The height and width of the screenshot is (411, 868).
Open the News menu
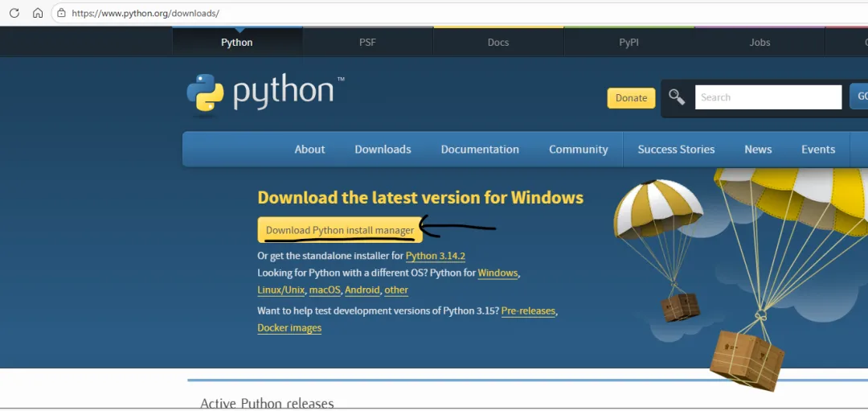pos(758,150)
